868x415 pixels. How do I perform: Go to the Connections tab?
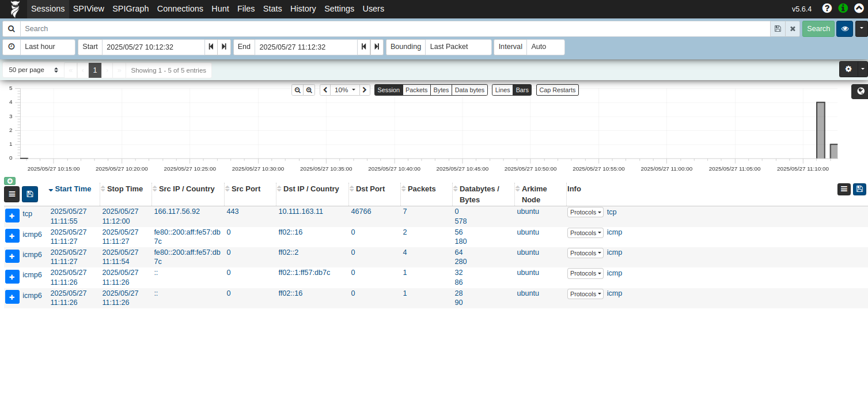[x=180, y=9]
